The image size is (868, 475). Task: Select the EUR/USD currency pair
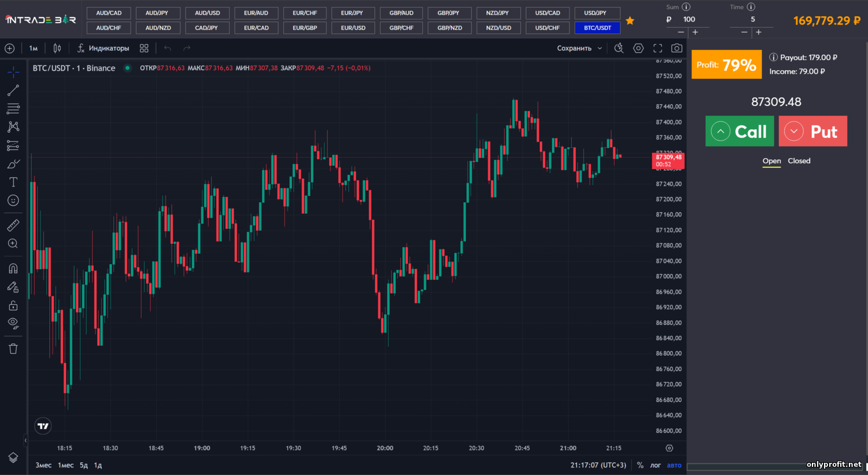[x=353, y=28]
